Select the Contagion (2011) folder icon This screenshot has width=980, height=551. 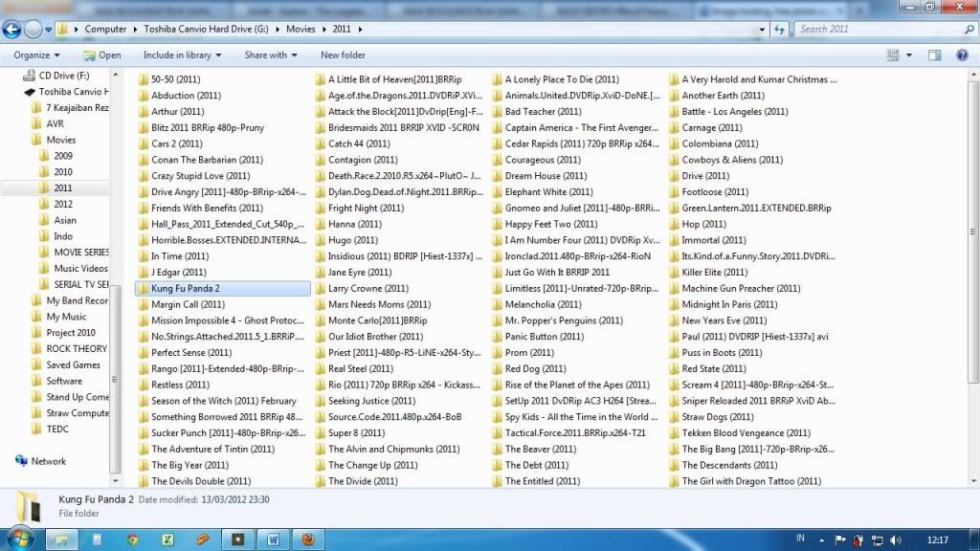point(321,160)
